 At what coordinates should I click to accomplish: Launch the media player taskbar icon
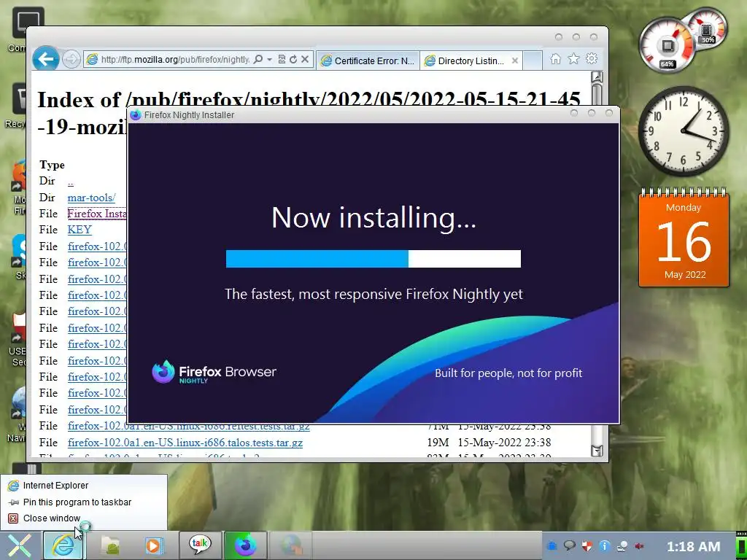154,545
